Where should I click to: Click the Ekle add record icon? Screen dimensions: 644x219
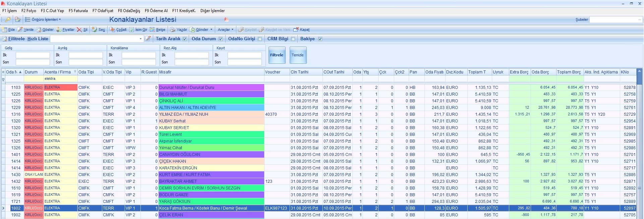tap(5, 30)
